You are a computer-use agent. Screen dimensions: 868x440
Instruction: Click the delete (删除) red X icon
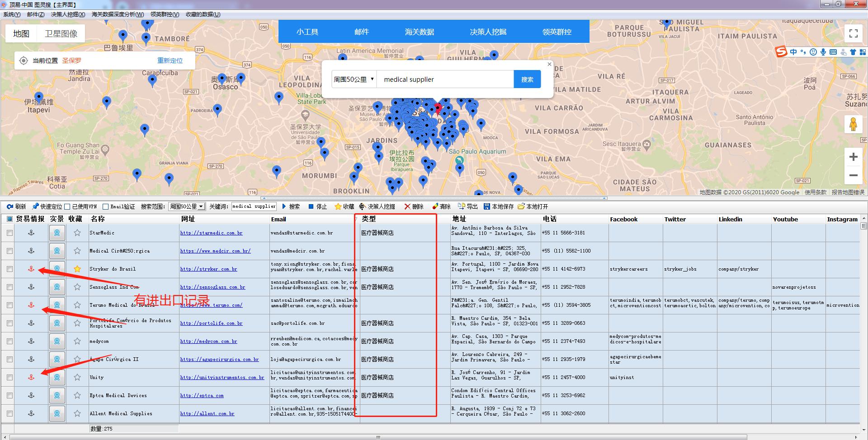(407, 206)
